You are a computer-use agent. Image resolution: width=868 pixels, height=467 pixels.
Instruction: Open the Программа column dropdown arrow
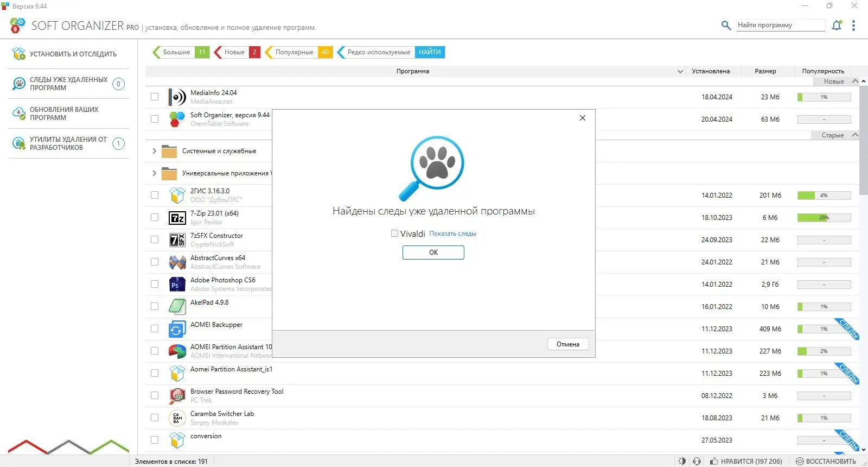pos(680,71)
